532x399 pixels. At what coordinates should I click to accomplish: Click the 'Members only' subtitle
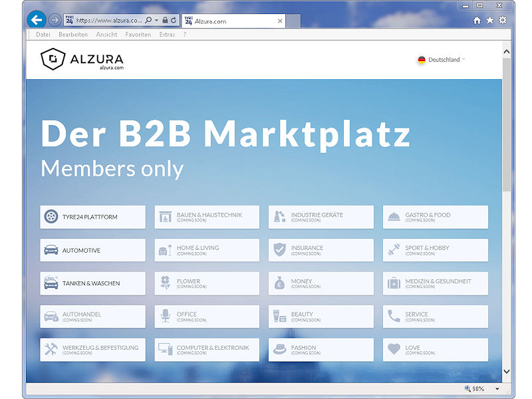click(x=112, y=169)
